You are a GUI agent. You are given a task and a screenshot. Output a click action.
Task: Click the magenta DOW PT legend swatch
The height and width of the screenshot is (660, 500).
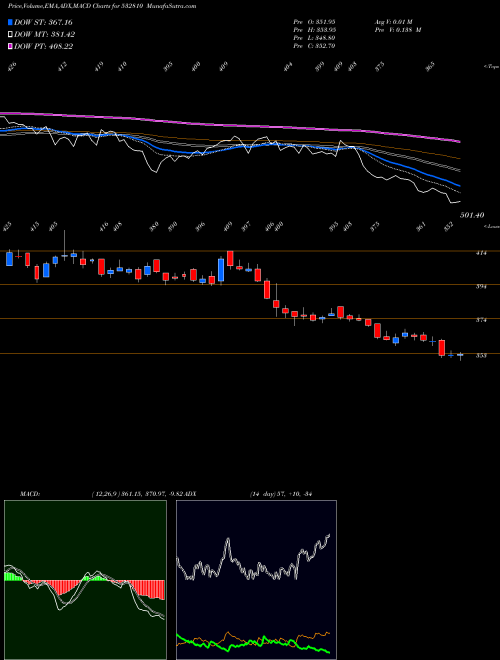pos(10,46)
